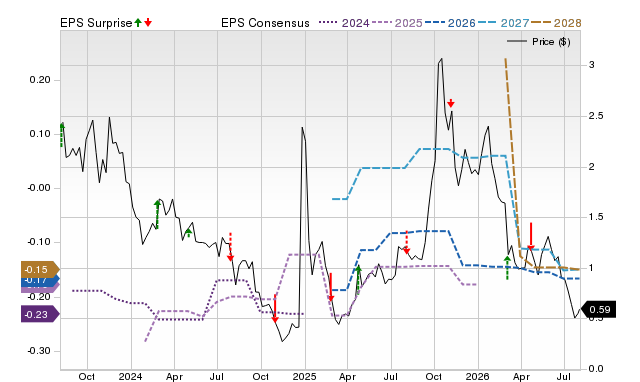Select the blue -0.17 value flag
Image resolution: width=640 pixels, height=382 pixels.
point(40,280)
